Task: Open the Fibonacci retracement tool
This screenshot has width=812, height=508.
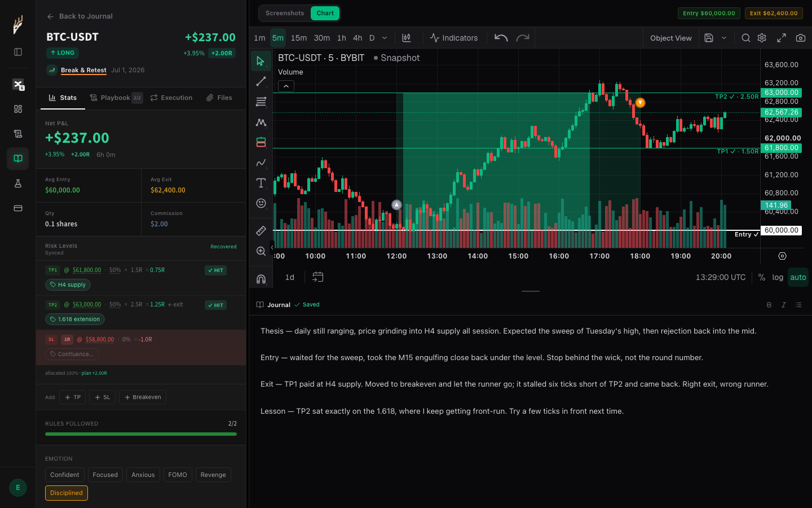Action: point(261,102)
